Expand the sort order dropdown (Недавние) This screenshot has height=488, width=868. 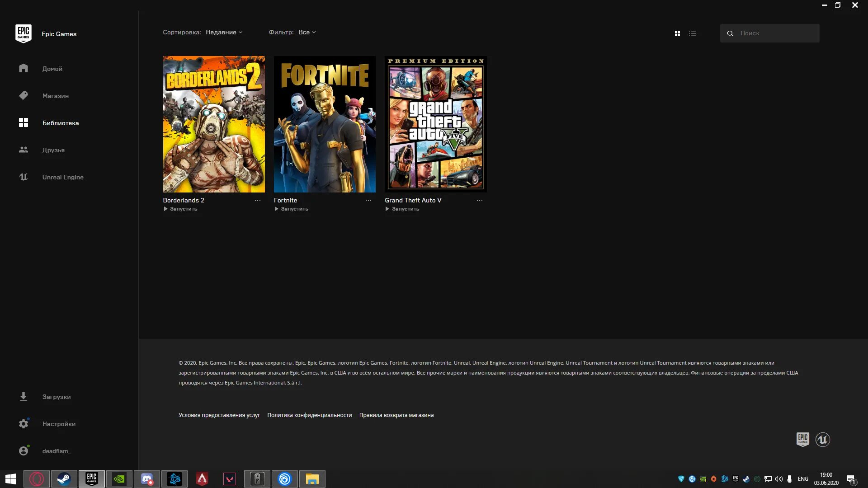pyautogui.click(x=224, y=32)
